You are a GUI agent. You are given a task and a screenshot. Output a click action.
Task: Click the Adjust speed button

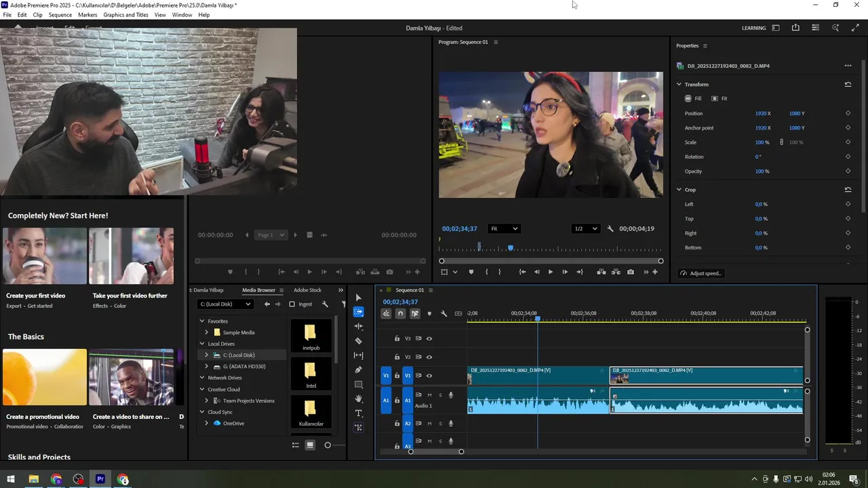[x=701, y=273]
